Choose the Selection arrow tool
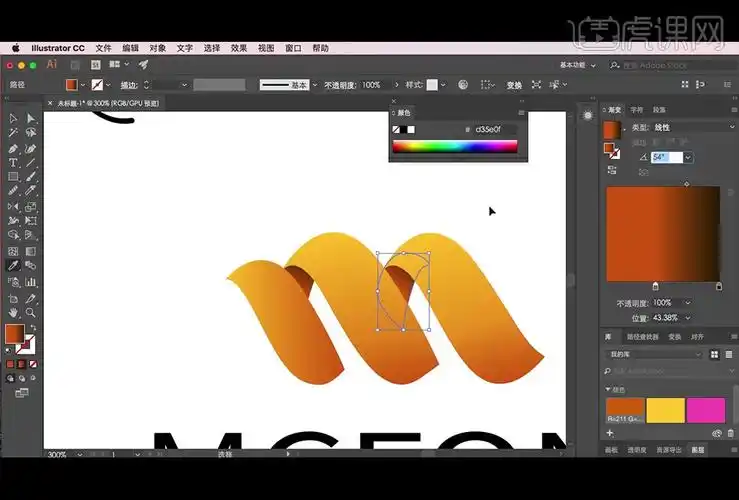The width and height of the screenshot is (739, 500). click(x=13, y=118)
